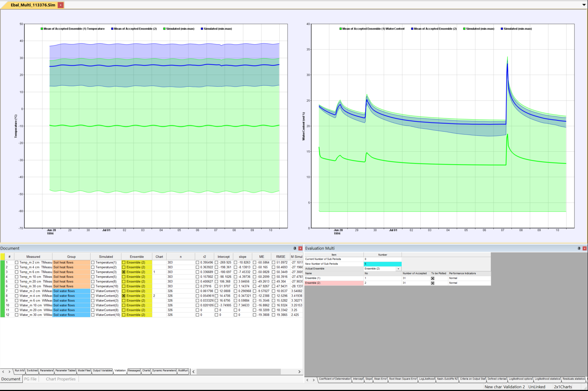Click blue Simulated (min-max) legend in Temperature chart
The width and height of the screenshot is (588, 391).
coord(216,29)
